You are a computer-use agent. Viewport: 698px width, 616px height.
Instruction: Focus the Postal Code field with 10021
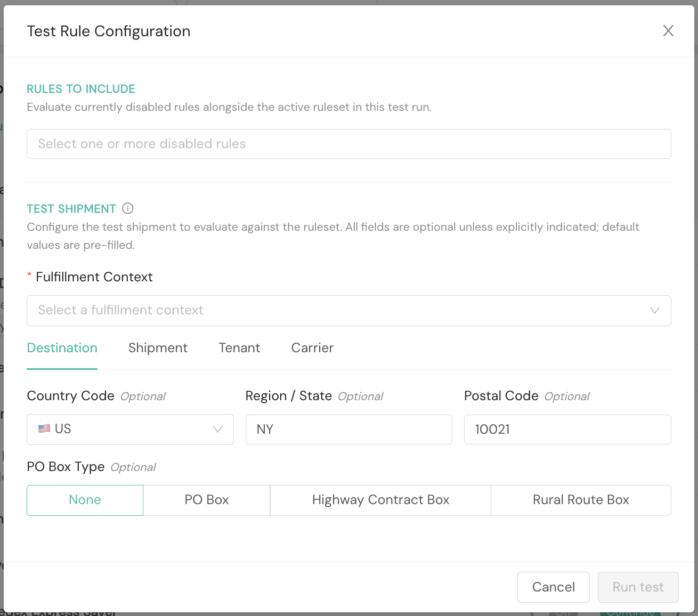pos(567,429)
